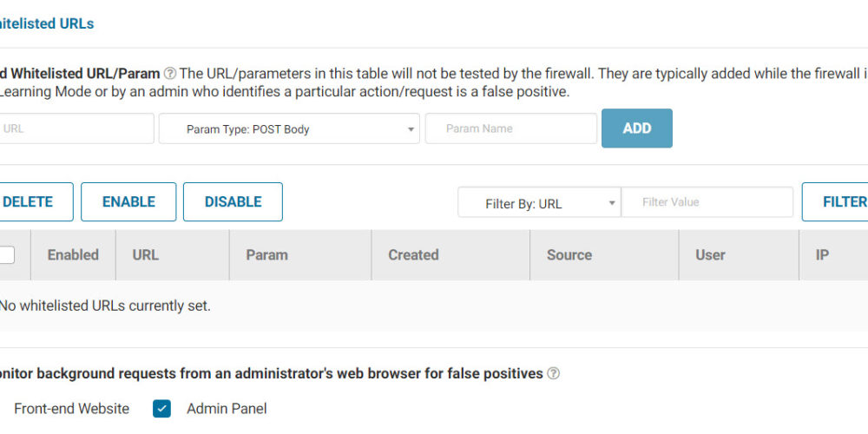
Task: Sort by the URL column header
Action: tap(145, 255)
